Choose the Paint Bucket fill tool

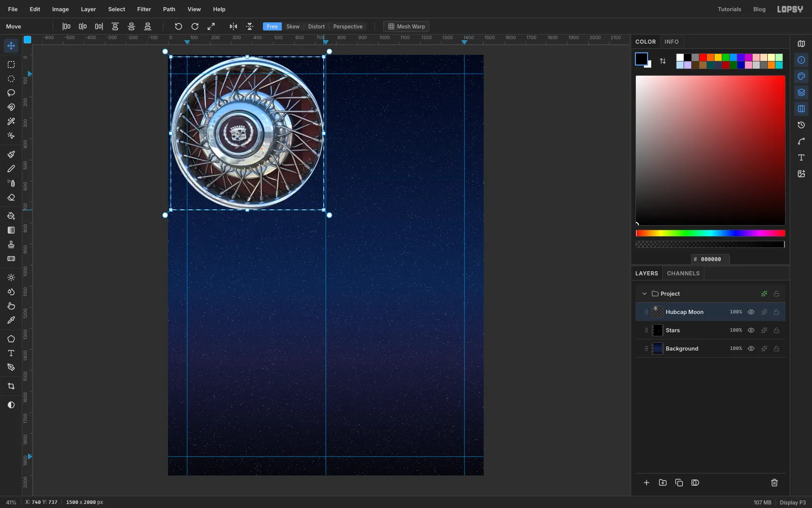[x=11, y=216]
